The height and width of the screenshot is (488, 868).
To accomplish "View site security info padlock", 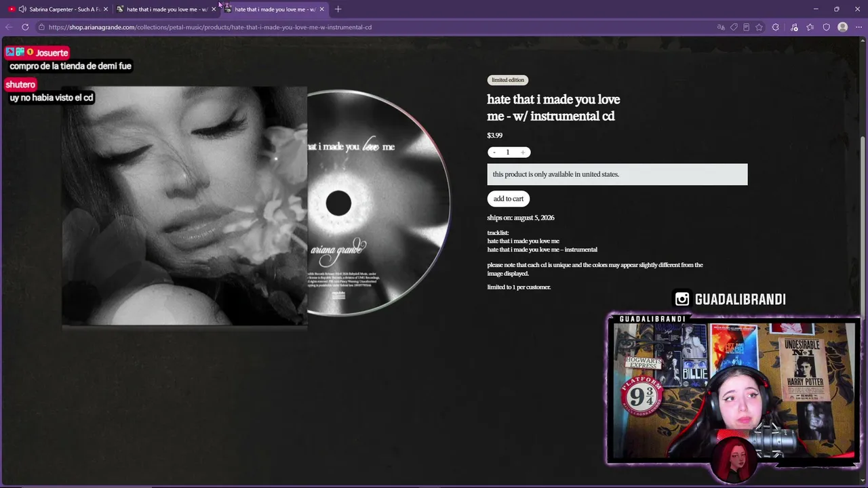I will point(41,27).
